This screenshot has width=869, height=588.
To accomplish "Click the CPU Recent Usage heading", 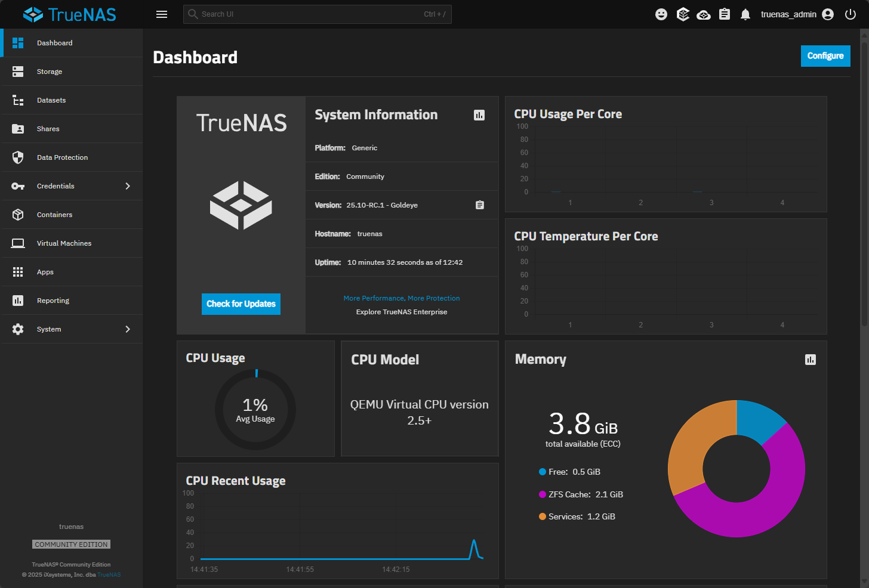I will [236, 481].
